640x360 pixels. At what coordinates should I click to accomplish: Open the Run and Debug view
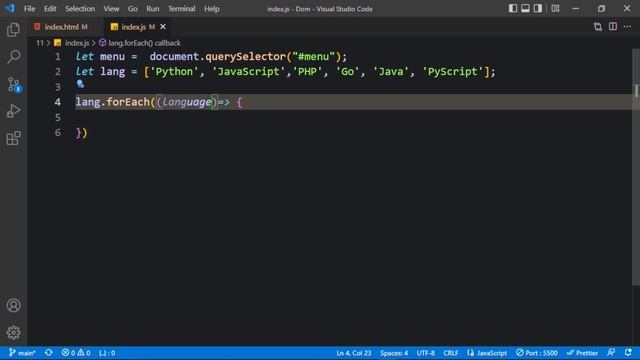pyautogui.click(x=13, y=111)
